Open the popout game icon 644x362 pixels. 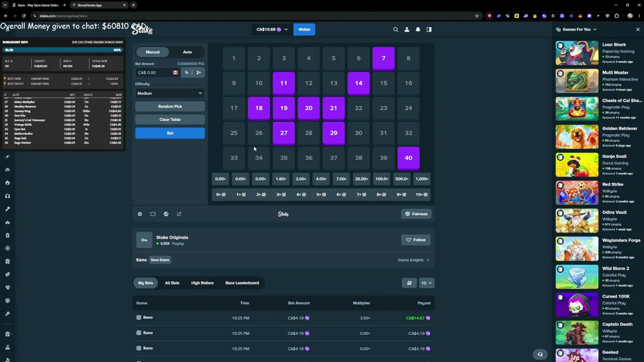tap(179, 214)
